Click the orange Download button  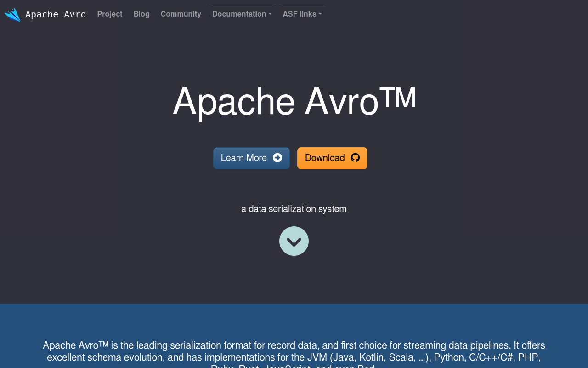[x=332, y=158]
